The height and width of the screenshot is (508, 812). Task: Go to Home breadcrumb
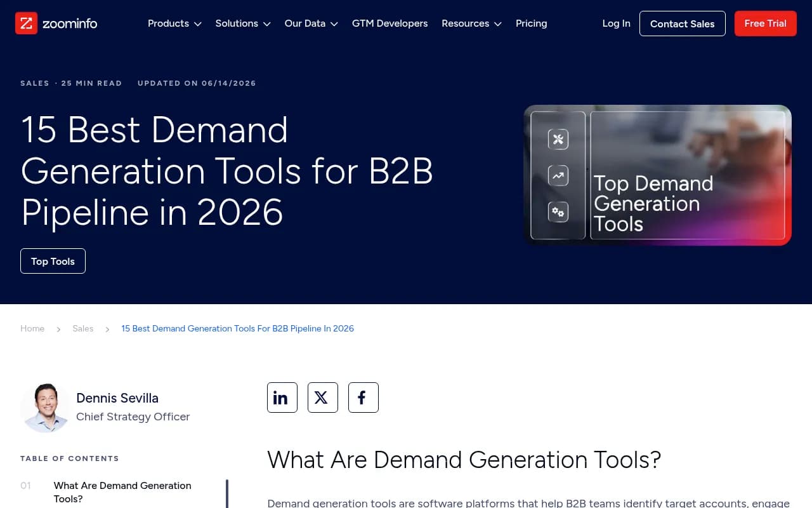[x=32, y=328]
